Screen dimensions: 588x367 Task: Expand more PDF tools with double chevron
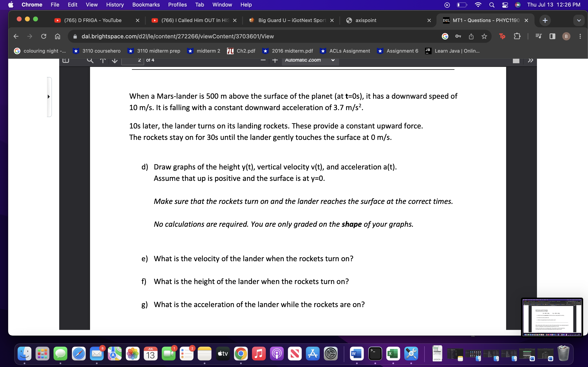pos(531,61)
